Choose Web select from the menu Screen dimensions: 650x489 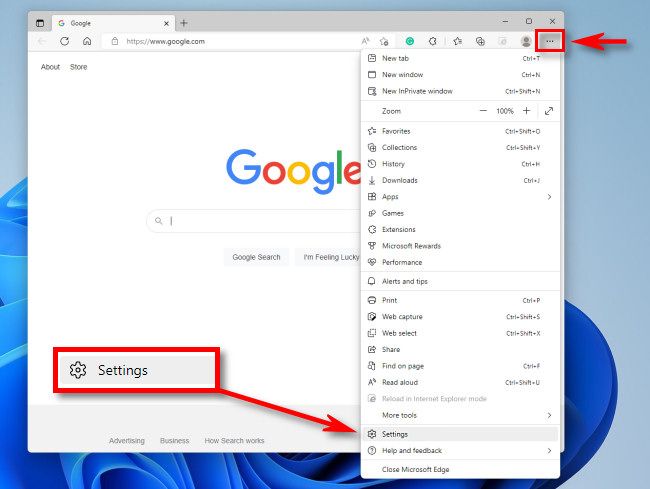[460, 333]
